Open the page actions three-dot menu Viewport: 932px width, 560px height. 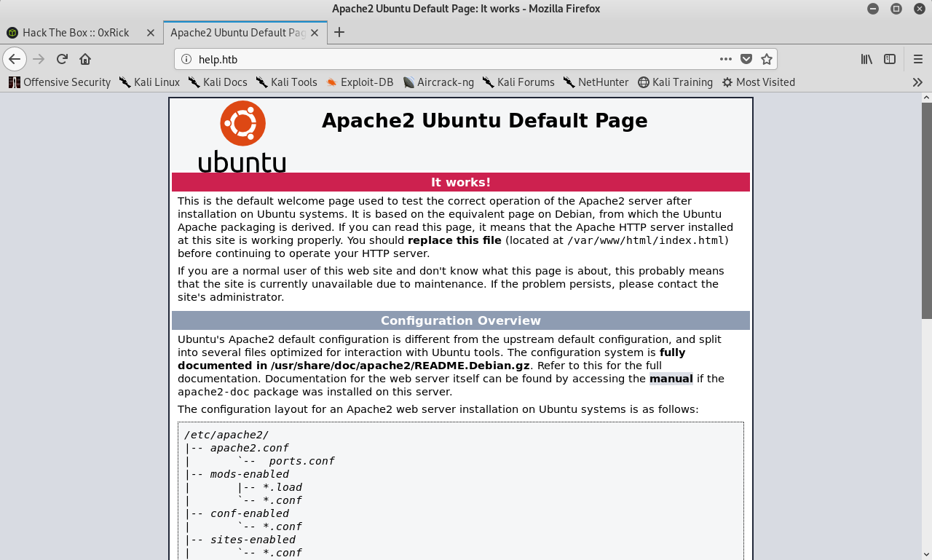pyautogui.click(x=726, y=59)
